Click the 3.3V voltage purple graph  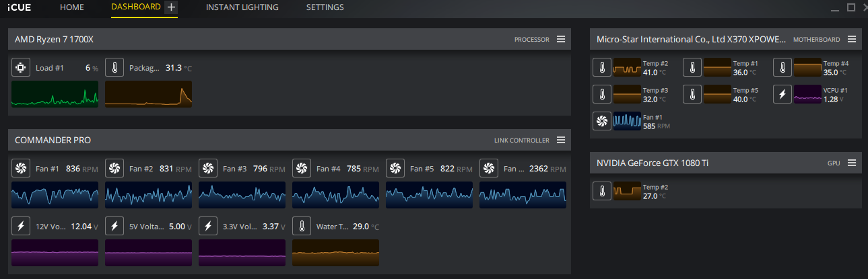(242, 252)
